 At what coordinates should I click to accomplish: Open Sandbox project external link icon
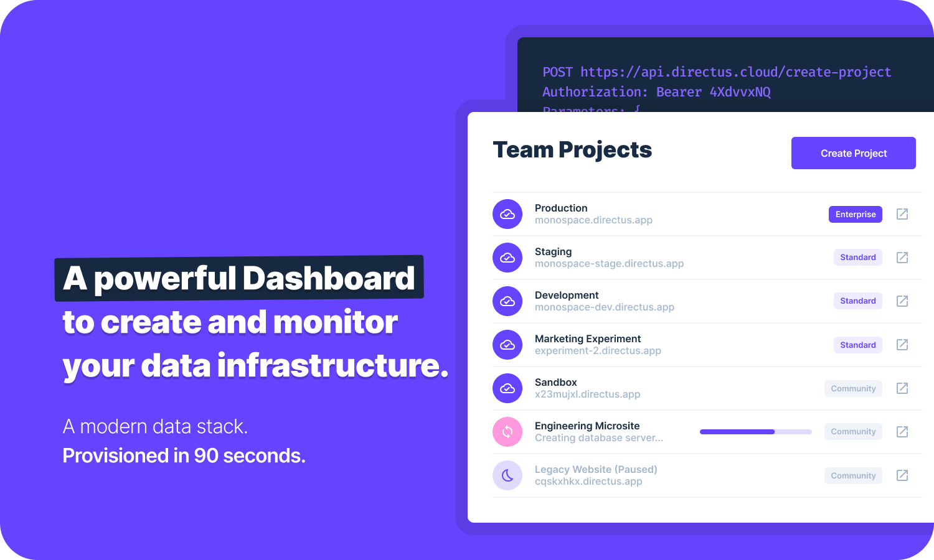902,388
